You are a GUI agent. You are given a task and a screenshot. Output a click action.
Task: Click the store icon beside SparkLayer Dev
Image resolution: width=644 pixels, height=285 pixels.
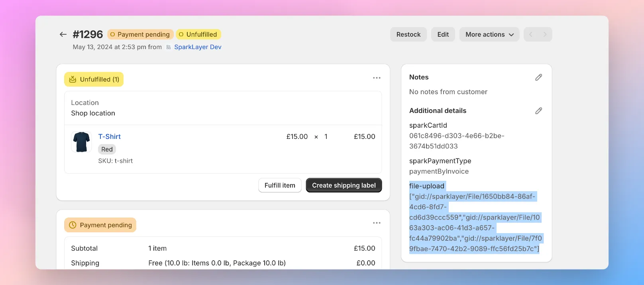tap(169, 47)
